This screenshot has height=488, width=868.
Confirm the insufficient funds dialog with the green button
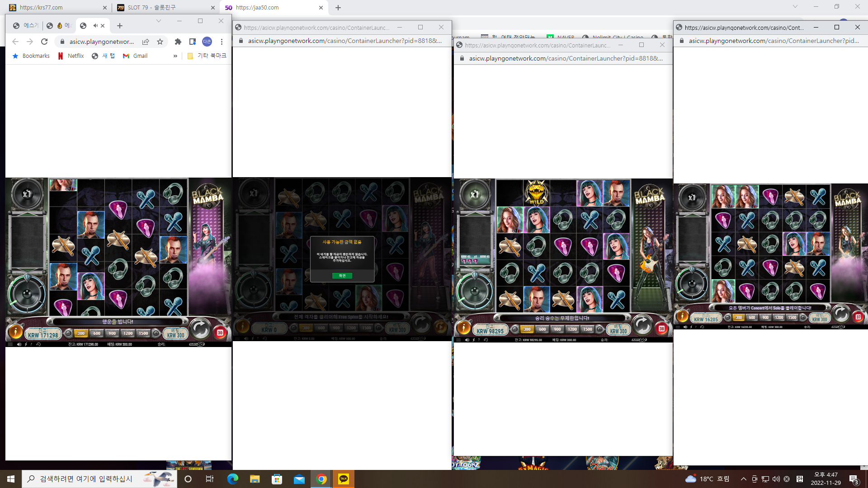[342, 276]
